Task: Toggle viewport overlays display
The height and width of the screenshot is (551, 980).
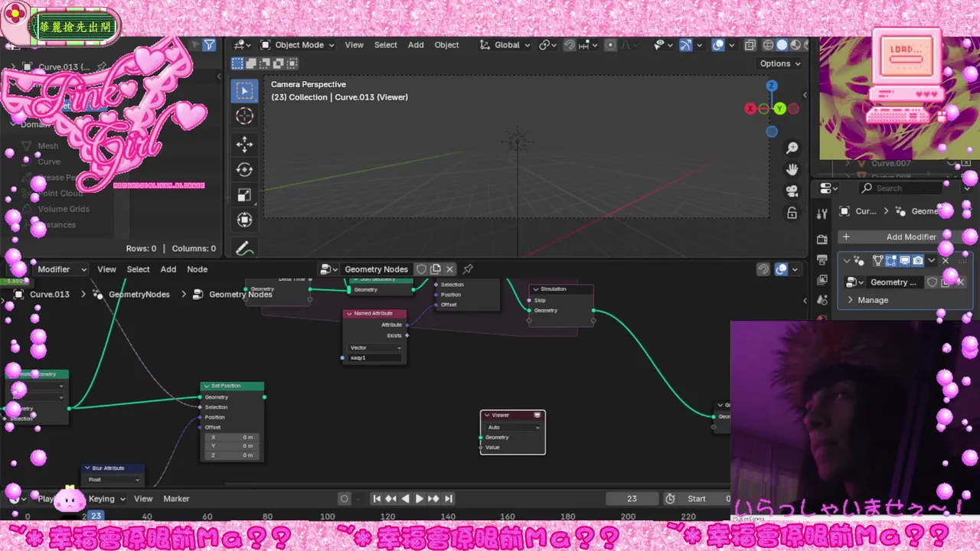Action: pyautogui.click(x=718, y=45)
